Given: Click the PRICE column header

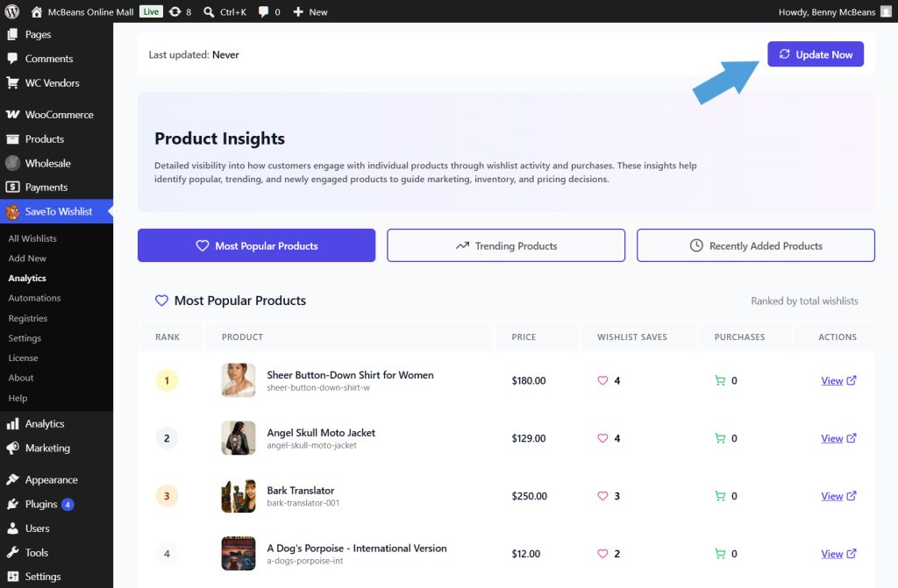Looking at the screenshot, I should tap(524, 337).
